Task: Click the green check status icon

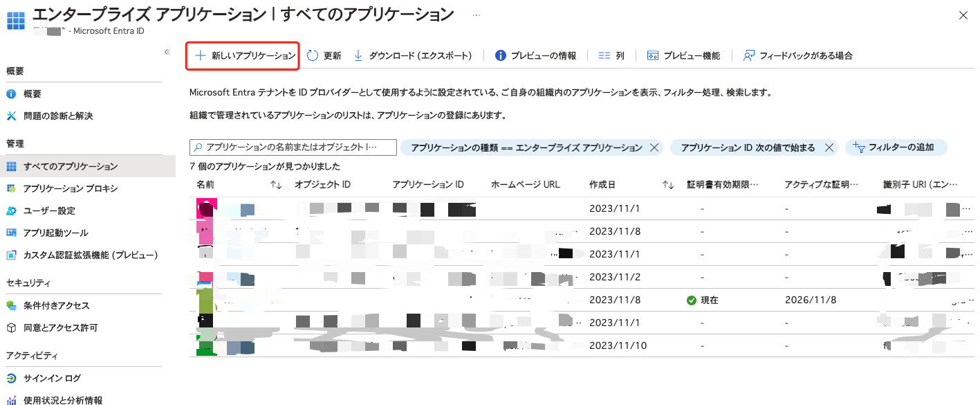Action: point(692,300)
